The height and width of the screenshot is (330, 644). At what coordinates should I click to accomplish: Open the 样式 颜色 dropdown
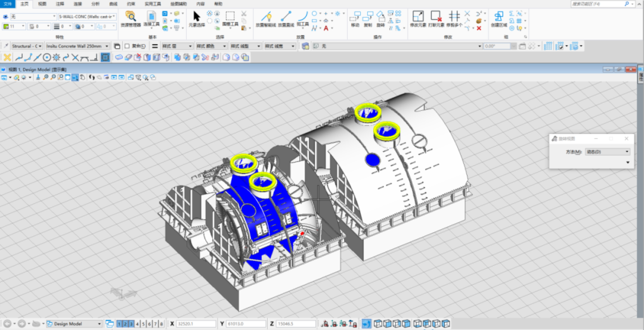click(211, 46)
